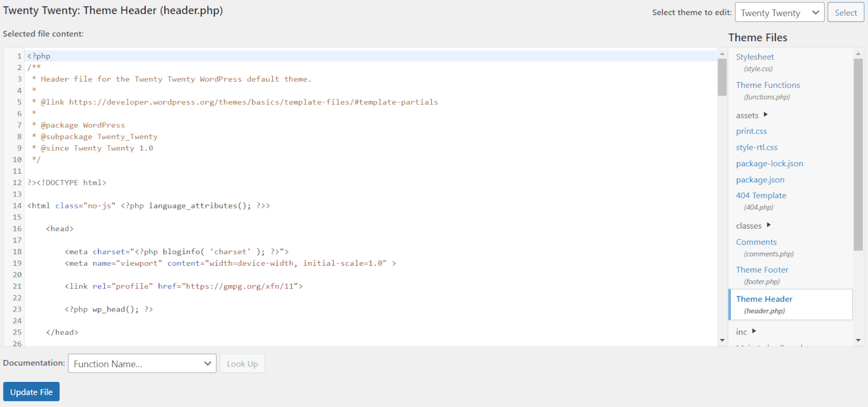Open the theme selection dropdown
Screen dimensions: 868x407
(x=779, y=12)
